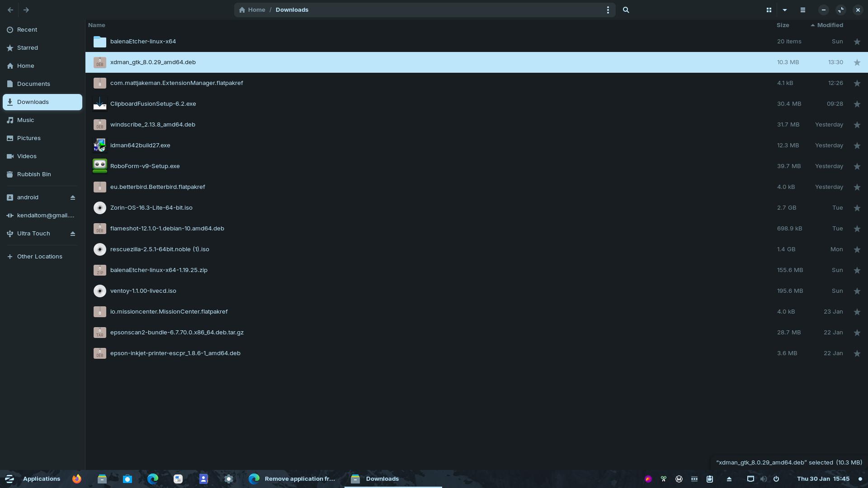
Task: Star the balenaEtcher-linux-x64 folder
Action: (x=857, y=42)
